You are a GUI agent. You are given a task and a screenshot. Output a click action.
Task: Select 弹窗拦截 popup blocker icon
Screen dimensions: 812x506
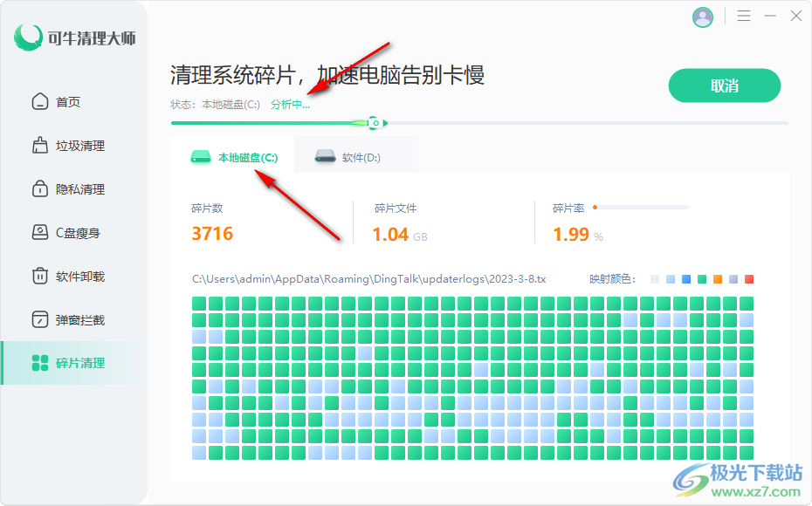(x=40, y=320)
